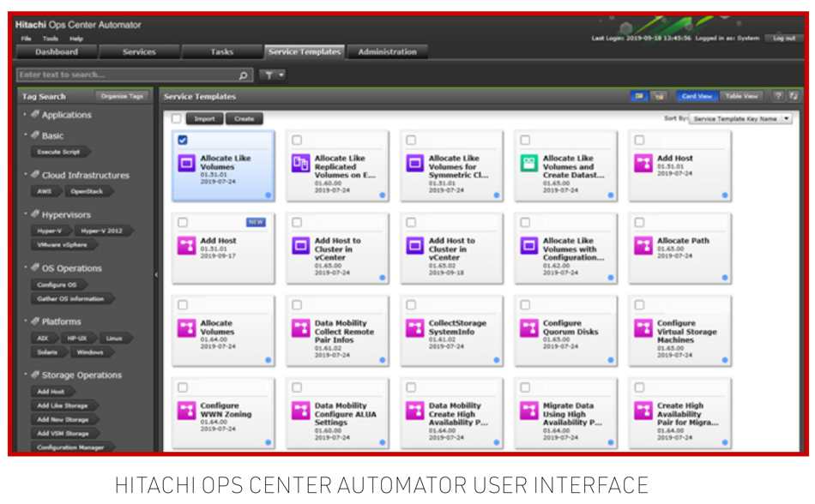815x504 pixels.
Task: Check the Allocate Path card checkbox
Action: click(x=639, y=223)
